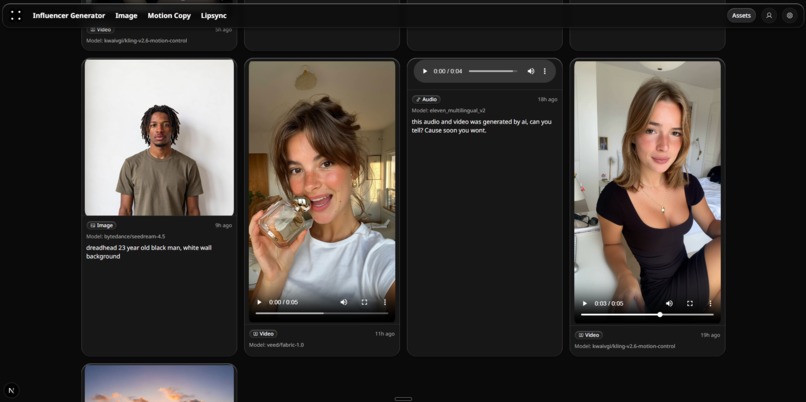Click model label eleven_multilingual_v2
The width and height of the screenshot is (806, 402).
click(448, 111)
